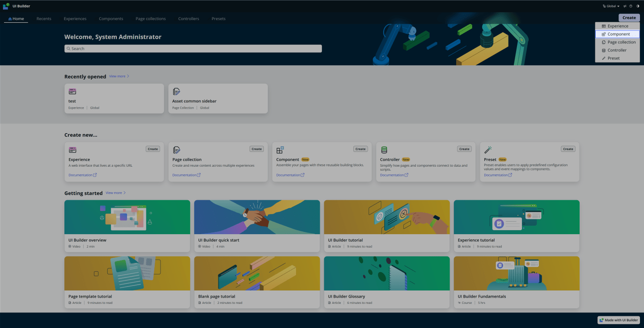Switch to the Controllers tab
Screen dimensions: 644x328
tap(188, 19)
